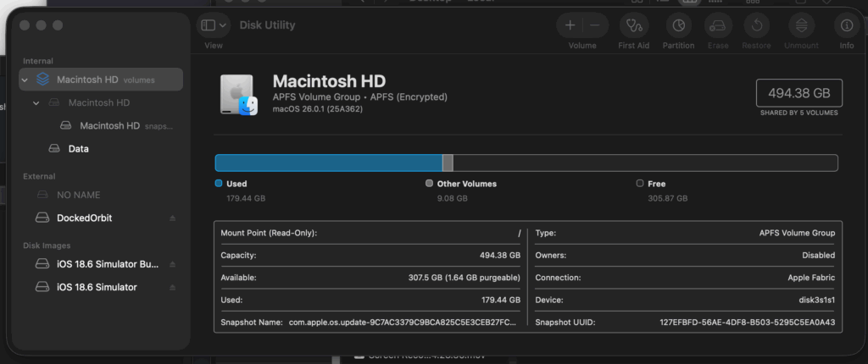This screenshot has height=364, width=868.
Task: Click the First Aid toolbar icon
Action: 633,25
